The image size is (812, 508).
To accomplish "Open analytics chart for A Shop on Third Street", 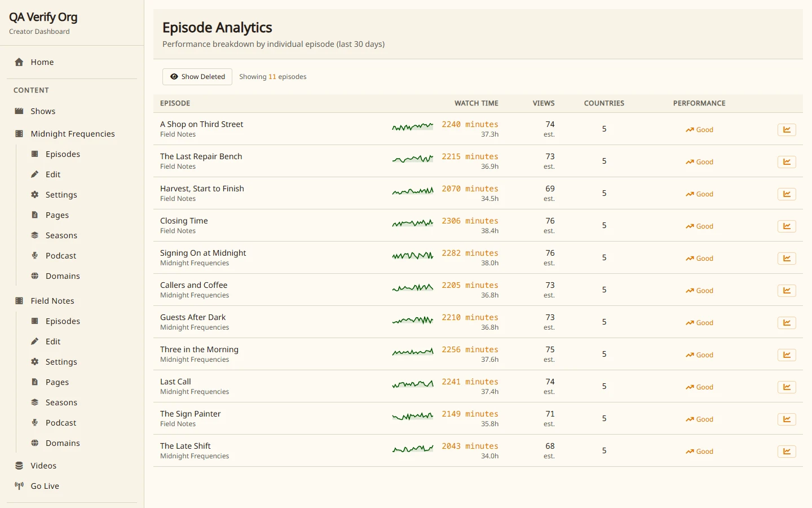I will pos(787,130).
